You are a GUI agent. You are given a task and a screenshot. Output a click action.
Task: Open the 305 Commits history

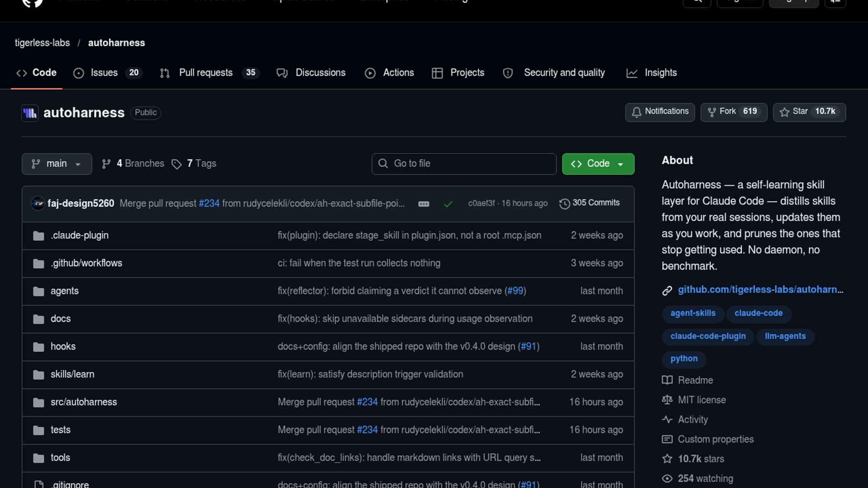[x=590, y=203]
